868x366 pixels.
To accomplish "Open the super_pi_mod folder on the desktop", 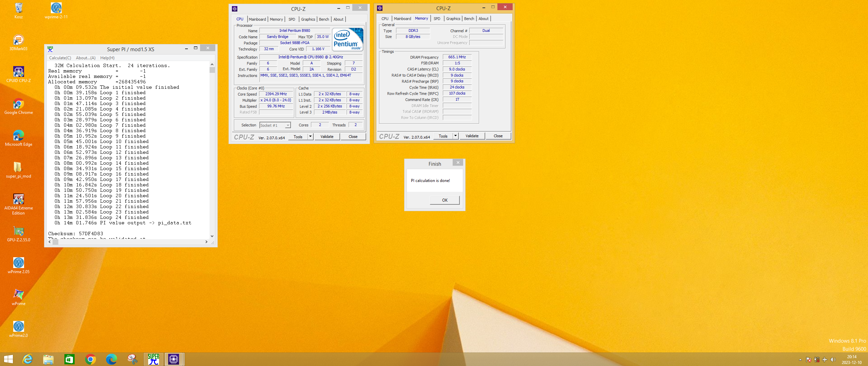I will click(x=19, y=170).
